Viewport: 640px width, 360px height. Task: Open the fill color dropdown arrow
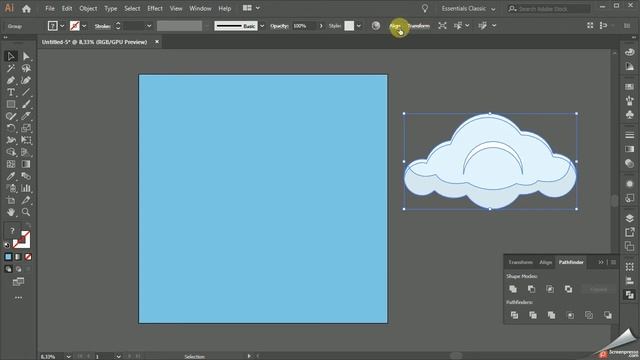point(62,26)
